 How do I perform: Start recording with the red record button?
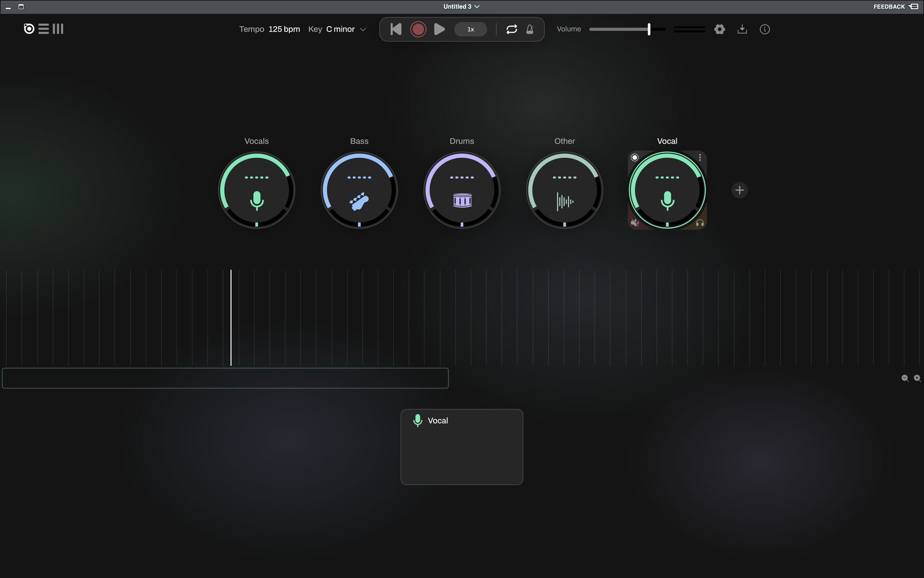pos(418,29)
